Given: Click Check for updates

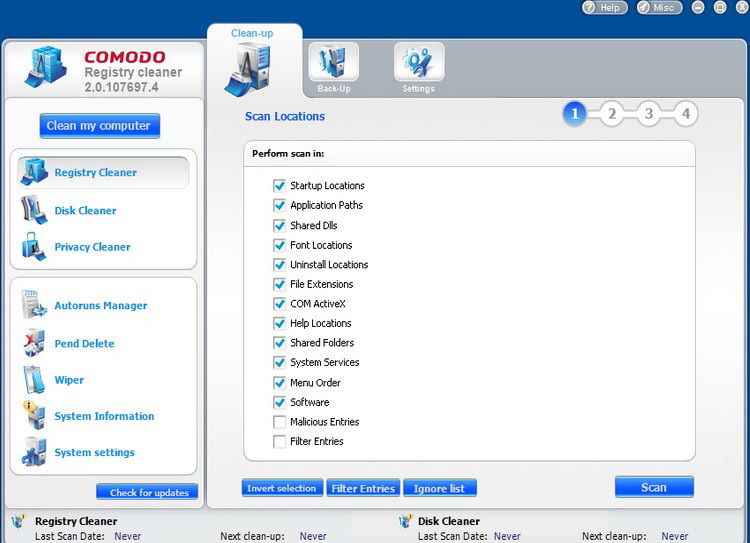Looking at the screenshot, I should (147, 492).
